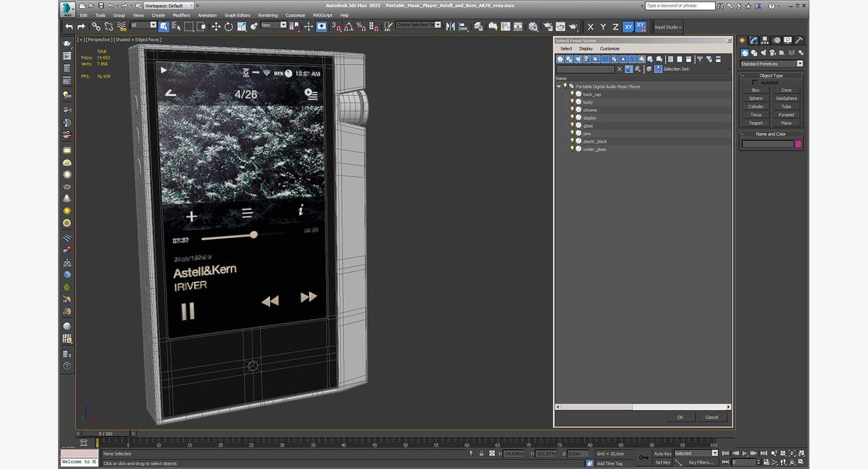Click the Mirror tool icon
868x469 pixels.
coord(450,26)
